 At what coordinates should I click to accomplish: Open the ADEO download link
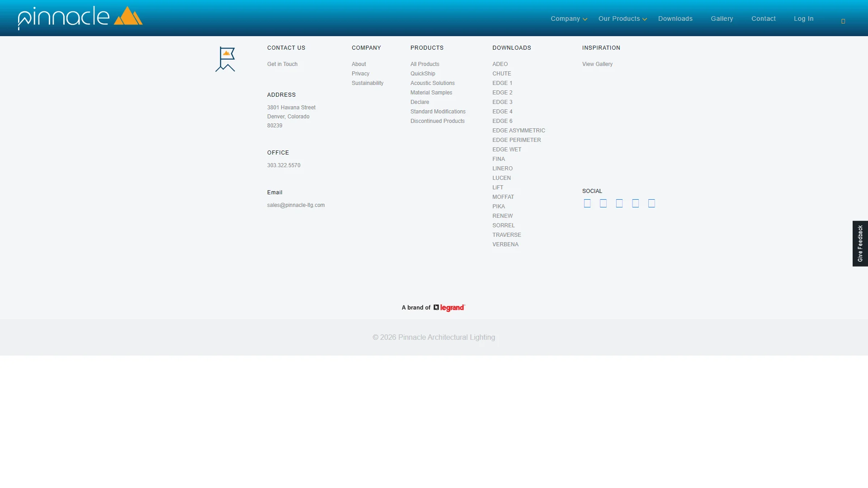click(500, 64)
